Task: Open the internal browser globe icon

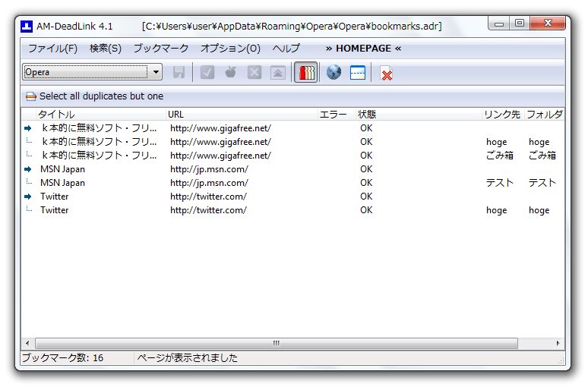Action: [334, 72]
